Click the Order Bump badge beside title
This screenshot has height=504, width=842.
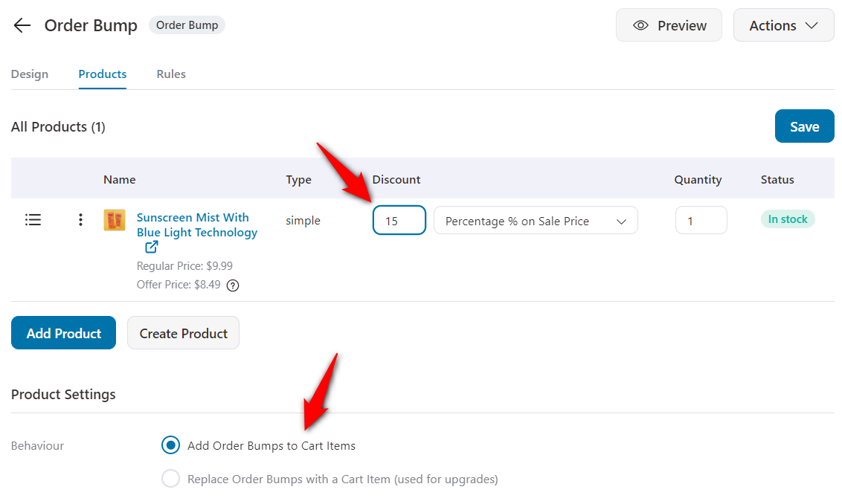click(x=187, y=25)
